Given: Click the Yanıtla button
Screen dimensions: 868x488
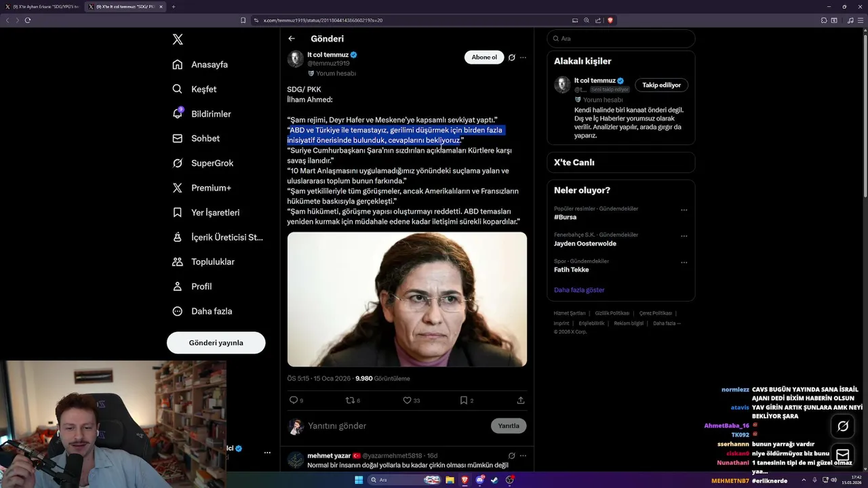Looking at the screenshot, I should (x=509, y=426).
